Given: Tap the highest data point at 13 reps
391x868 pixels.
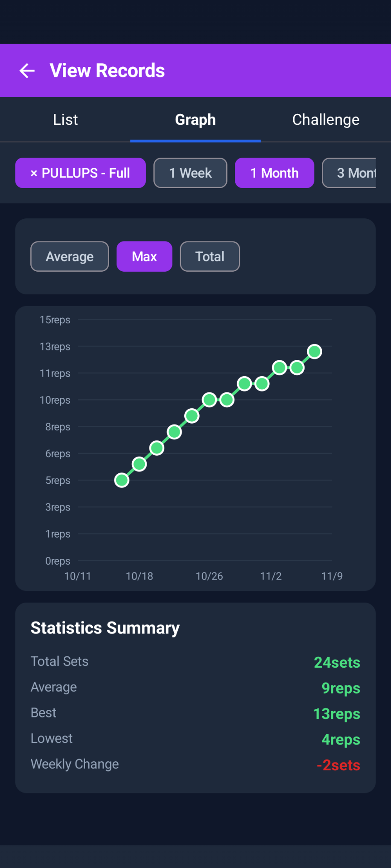Looking at the screenshot, I should [315, 351].
